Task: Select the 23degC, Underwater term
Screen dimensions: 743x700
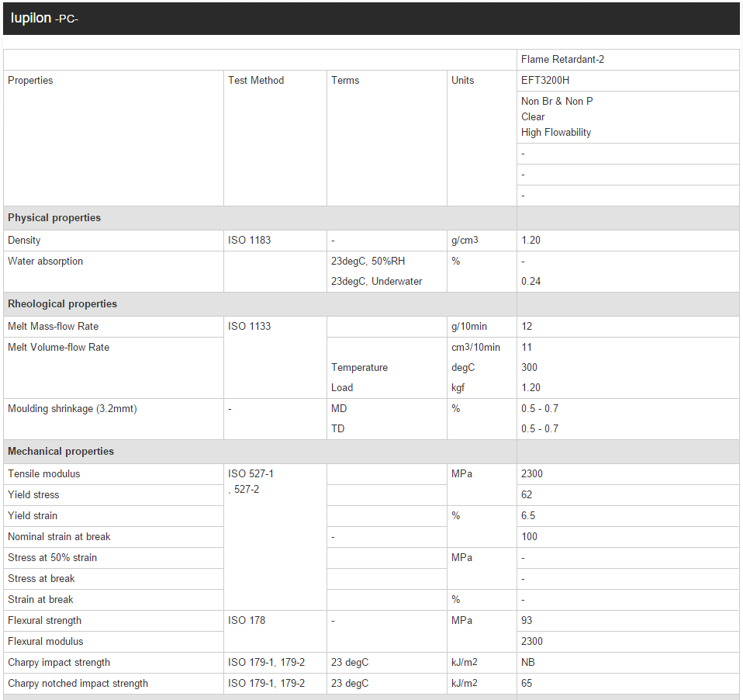Action: 376,281
